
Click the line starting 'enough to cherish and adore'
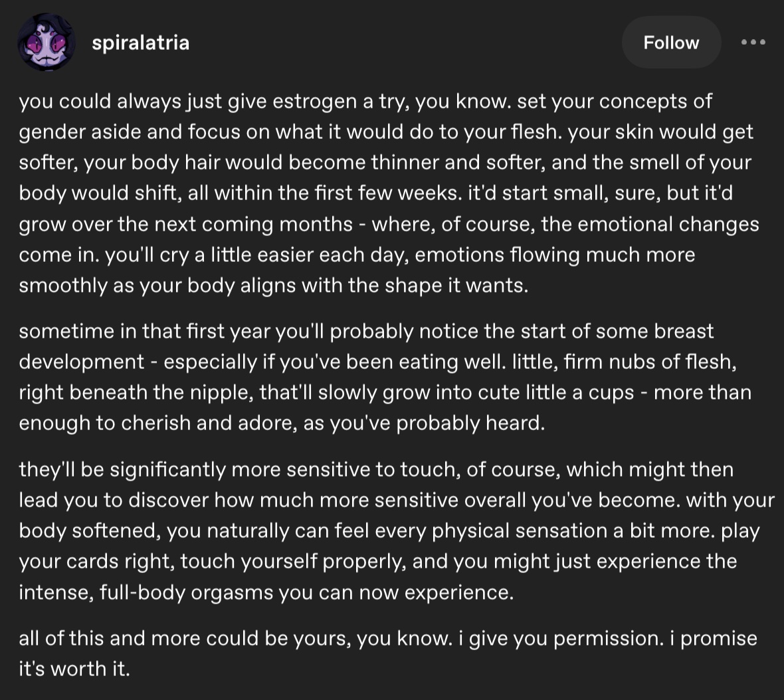point(282,423)
